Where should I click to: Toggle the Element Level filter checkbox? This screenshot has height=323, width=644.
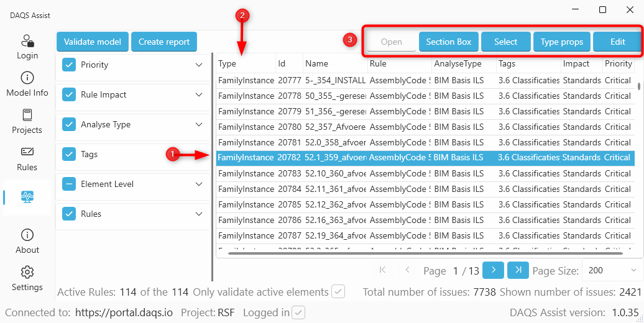70,184
